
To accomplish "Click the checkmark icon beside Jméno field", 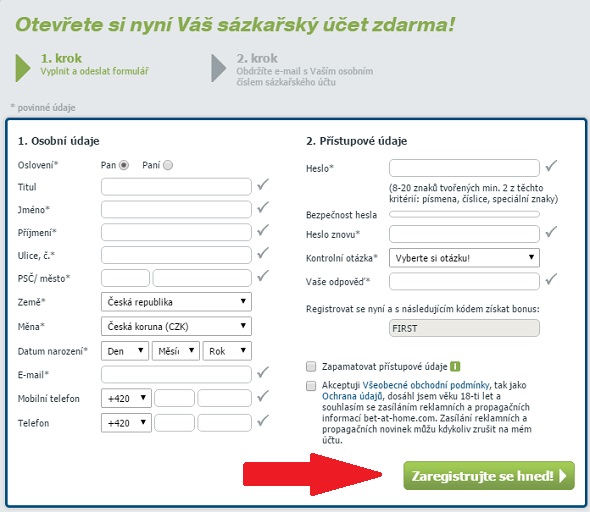I will (263, 207).
